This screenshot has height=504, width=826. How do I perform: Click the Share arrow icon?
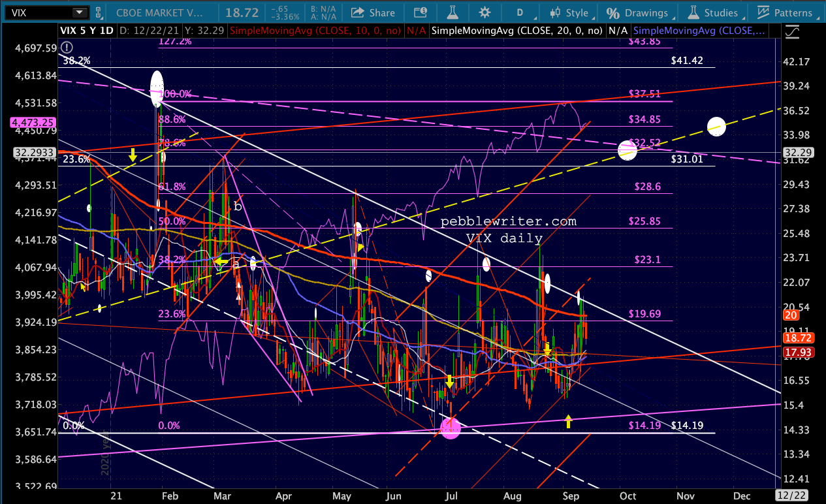pyautogui.click(x=358, y=12)
